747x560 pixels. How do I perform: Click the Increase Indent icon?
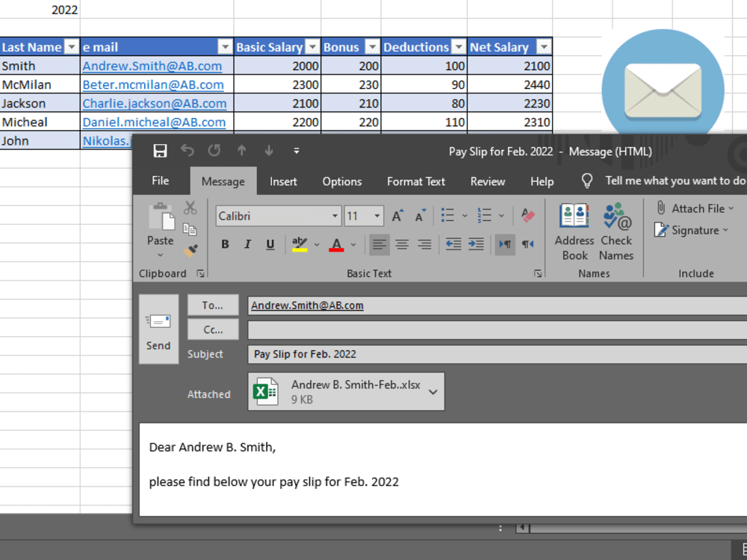click(x=476, y=244)
